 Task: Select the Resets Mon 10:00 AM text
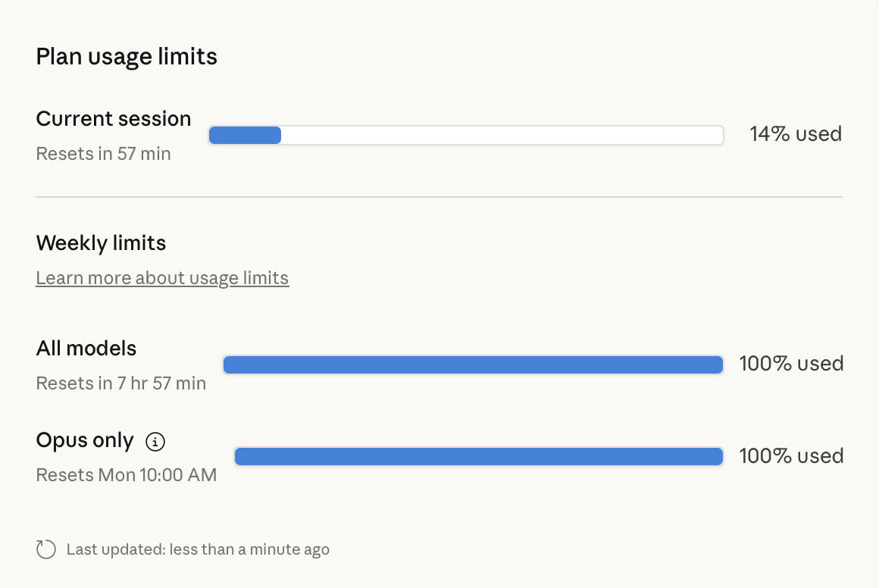(x=126, y=474)
